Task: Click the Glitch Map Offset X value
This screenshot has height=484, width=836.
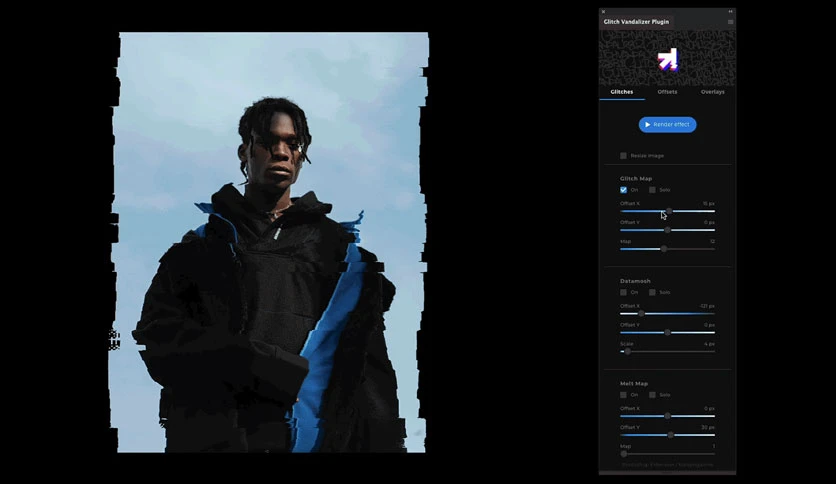Action: 708,204
